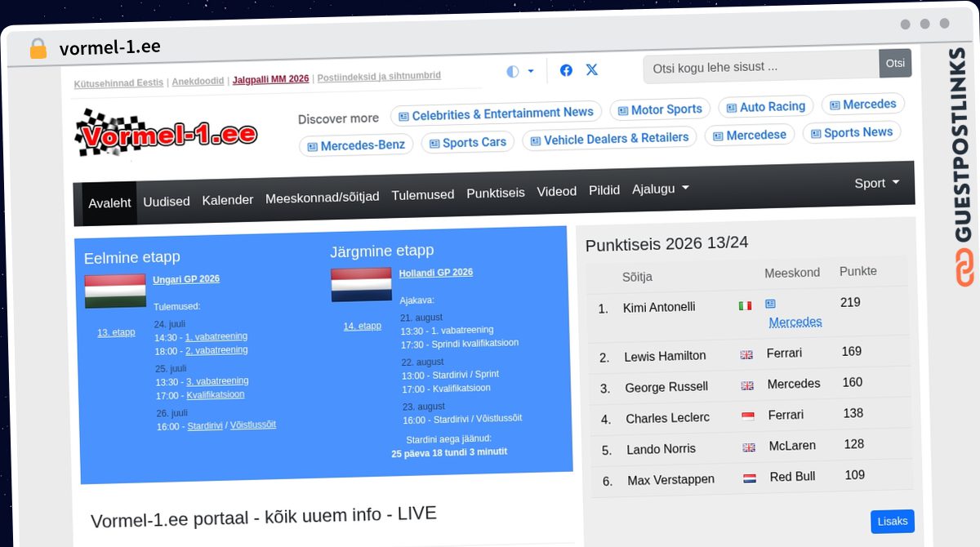Open the Kalender menu item
Image resolution: width=980 pixels, height=547 pixels.
pos(228,199)
